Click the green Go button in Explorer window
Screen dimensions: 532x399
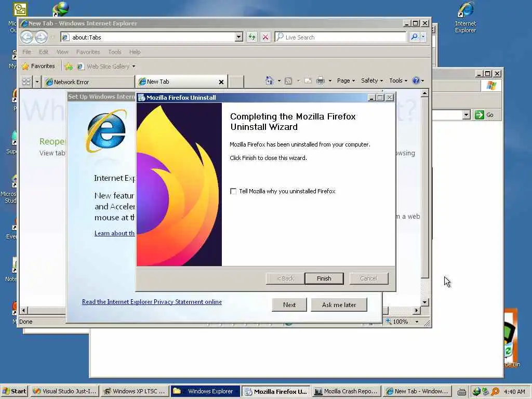pyautogui.click(x=484, y=115)
